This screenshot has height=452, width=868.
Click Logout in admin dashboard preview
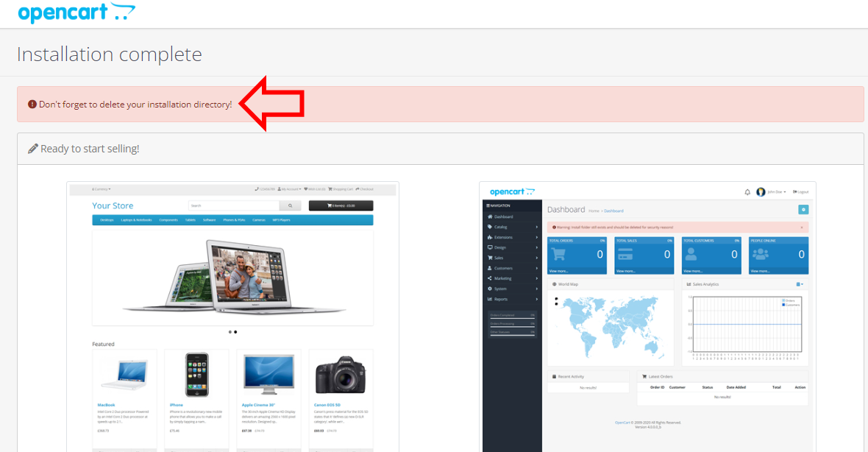[800, 191]
